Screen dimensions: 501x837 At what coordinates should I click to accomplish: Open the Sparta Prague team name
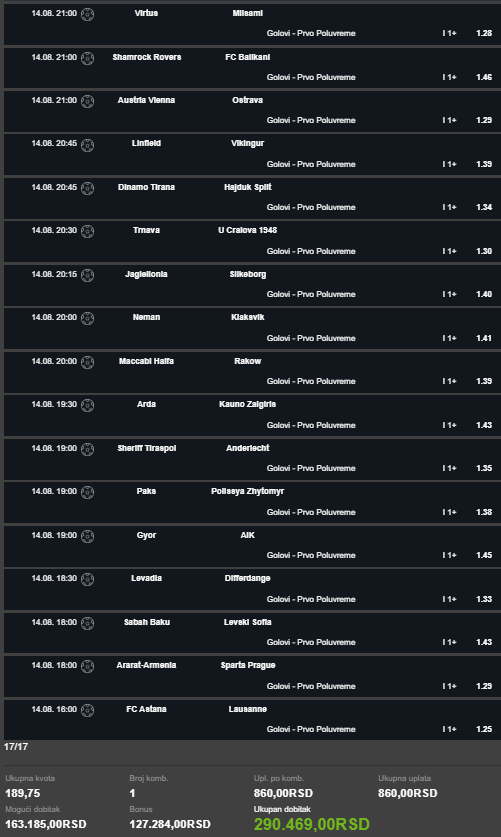point(248,665)
